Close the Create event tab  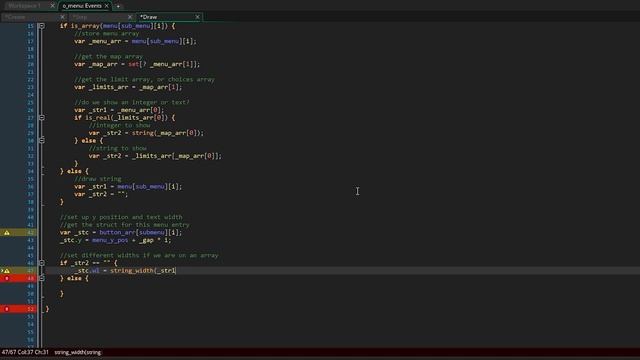tap(62, 17)
